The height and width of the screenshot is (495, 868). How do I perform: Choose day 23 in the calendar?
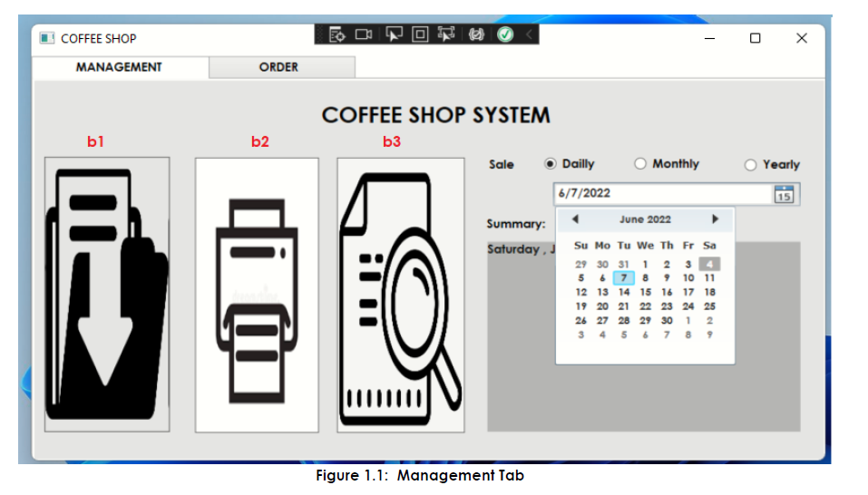pos(667,306)
